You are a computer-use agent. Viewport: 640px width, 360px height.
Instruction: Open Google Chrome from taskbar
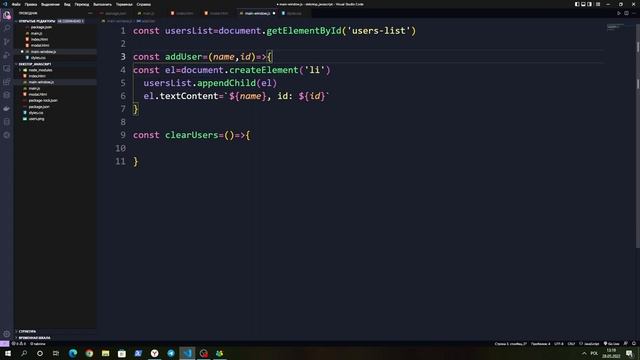[89, 353]
